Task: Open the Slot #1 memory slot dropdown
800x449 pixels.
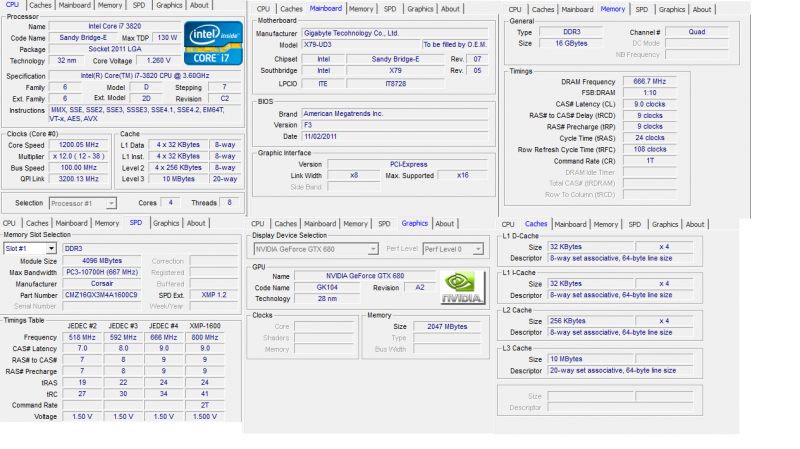Action: [30, 248]
